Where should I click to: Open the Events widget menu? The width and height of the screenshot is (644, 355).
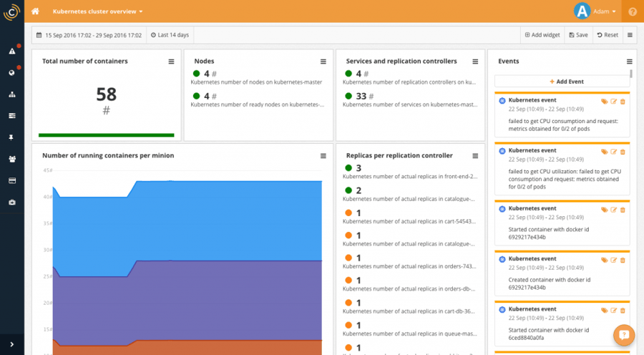tap(629, 62)
